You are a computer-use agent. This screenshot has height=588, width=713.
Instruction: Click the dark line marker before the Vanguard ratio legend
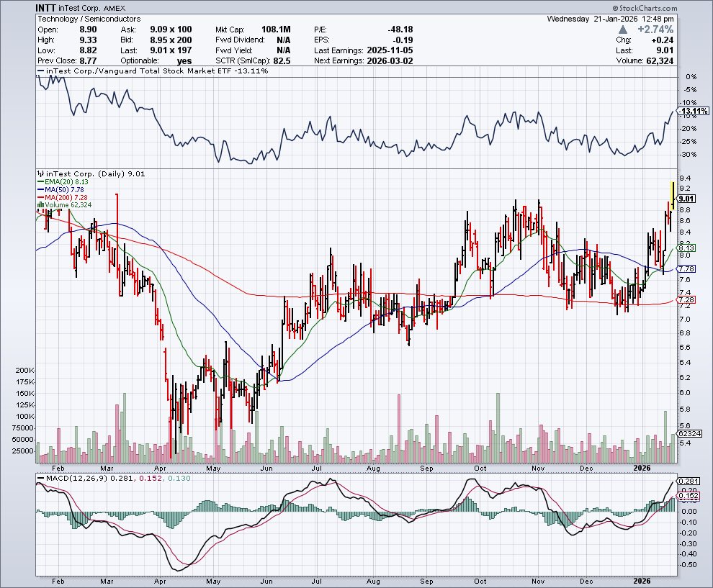tap(40, 71)
